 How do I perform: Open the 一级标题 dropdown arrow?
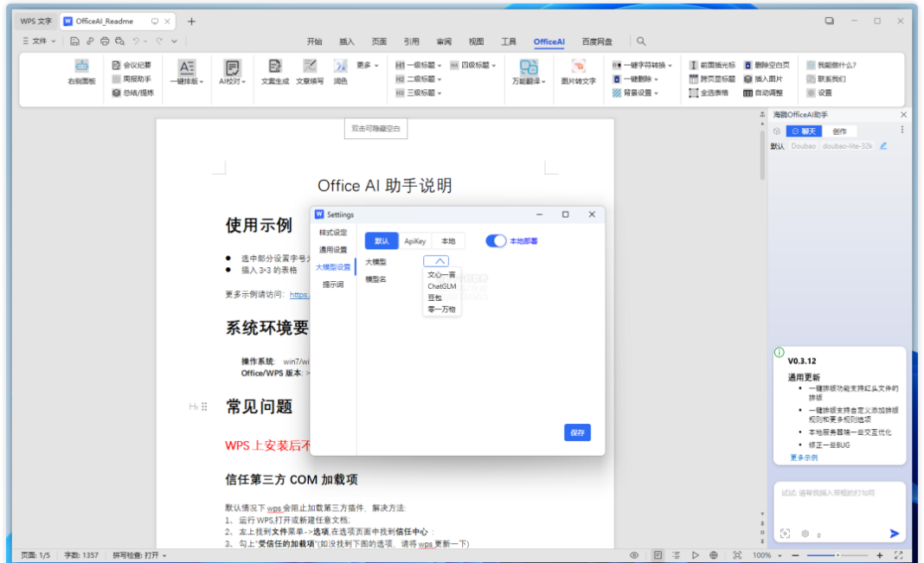click(440, 65)
